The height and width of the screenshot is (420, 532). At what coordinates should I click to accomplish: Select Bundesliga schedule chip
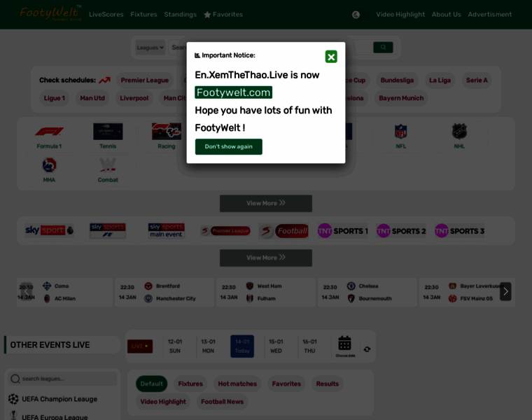pos(397,80)
